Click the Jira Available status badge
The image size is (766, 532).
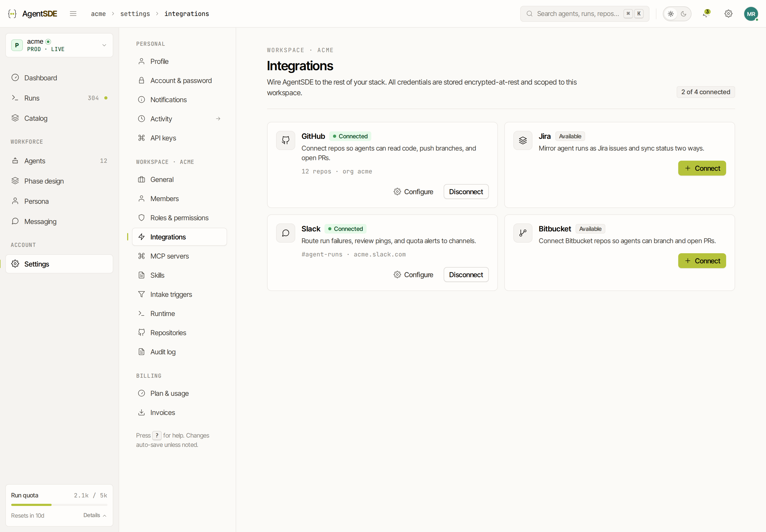click(570, 136)
